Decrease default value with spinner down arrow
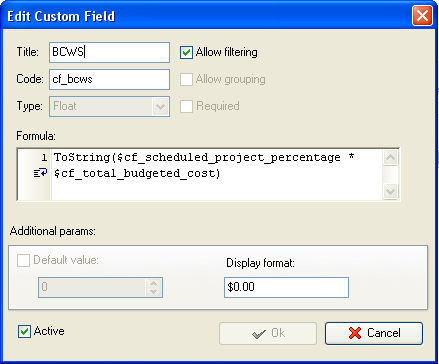 [x=153, y=292]
